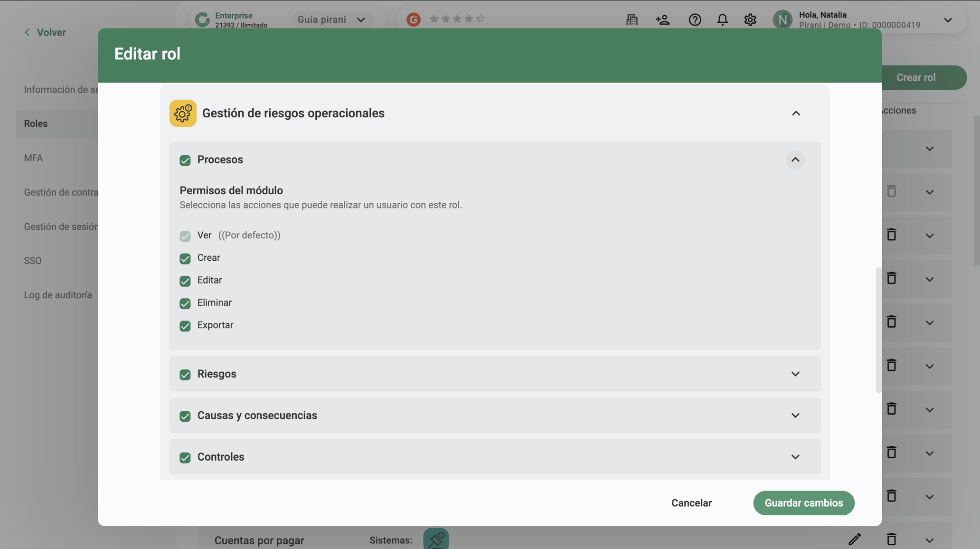
Task: Expand the Riesgos section
Action: click(795, 374)
